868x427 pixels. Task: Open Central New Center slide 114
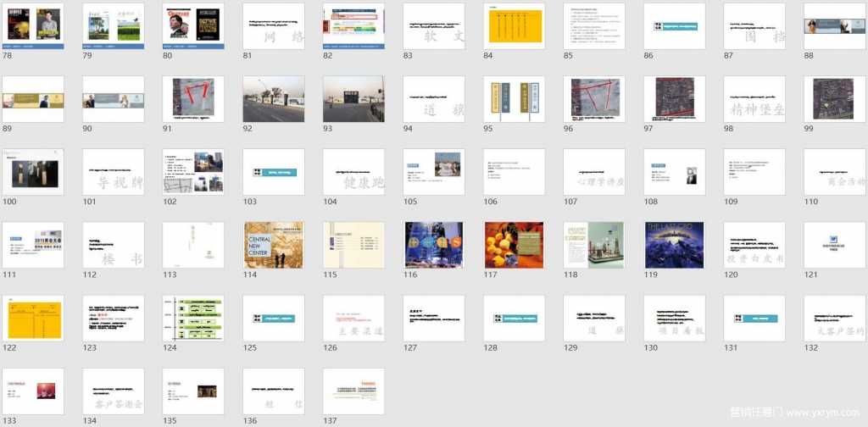(x=274, y=245)
